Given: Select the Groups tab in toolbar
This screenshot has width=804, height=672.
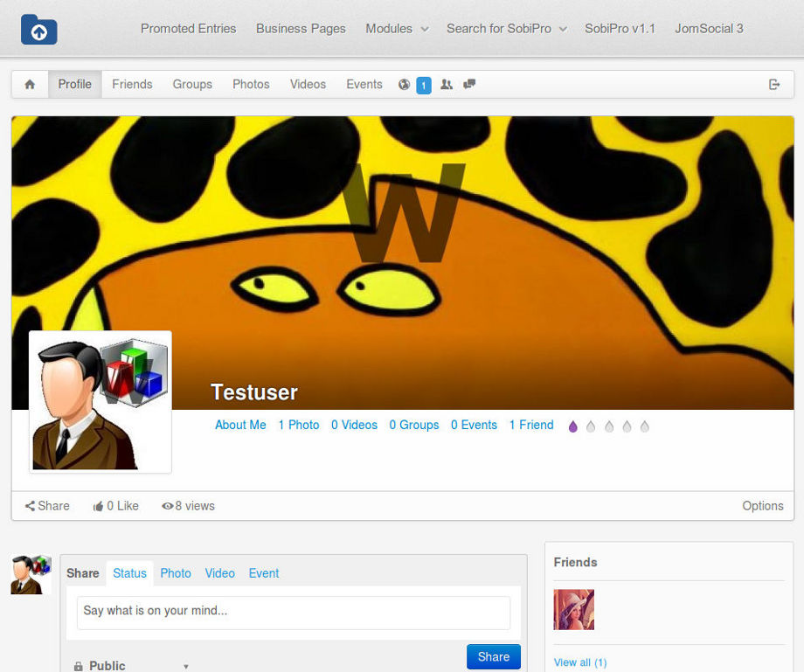Looking at the screenshot, I should [x=192, y=84].
